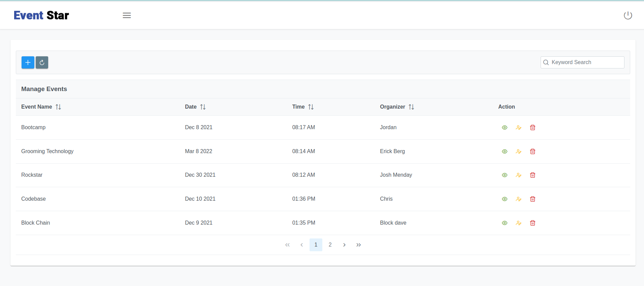Image resolution: width=644 pixels, height=286 pixels.
Task: Click organizer name Josh Menday
Action: 396,175
